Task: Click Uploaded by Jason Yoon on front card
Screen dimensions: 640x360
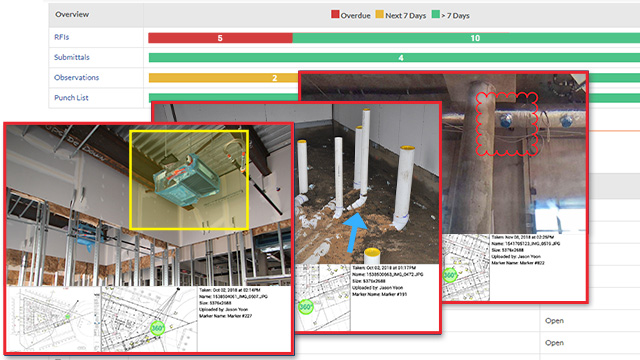Action: (223, 309)
